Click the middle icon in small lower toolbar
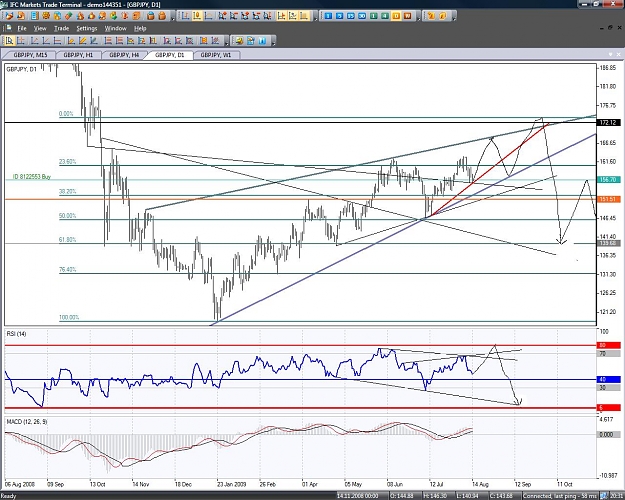The height and width of the screenshot is (500, 625). coord(251,40)
